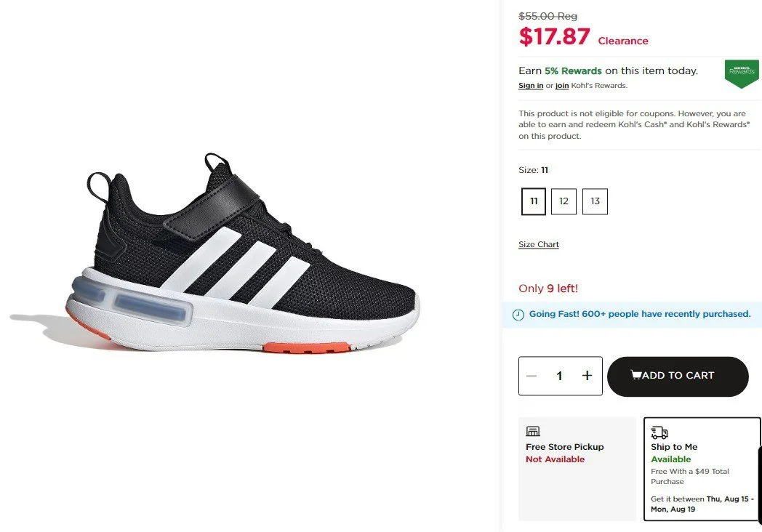Click the cart icon in Add to Cart
This screenshot has height=532, width=762.
(x=635, y=374)
